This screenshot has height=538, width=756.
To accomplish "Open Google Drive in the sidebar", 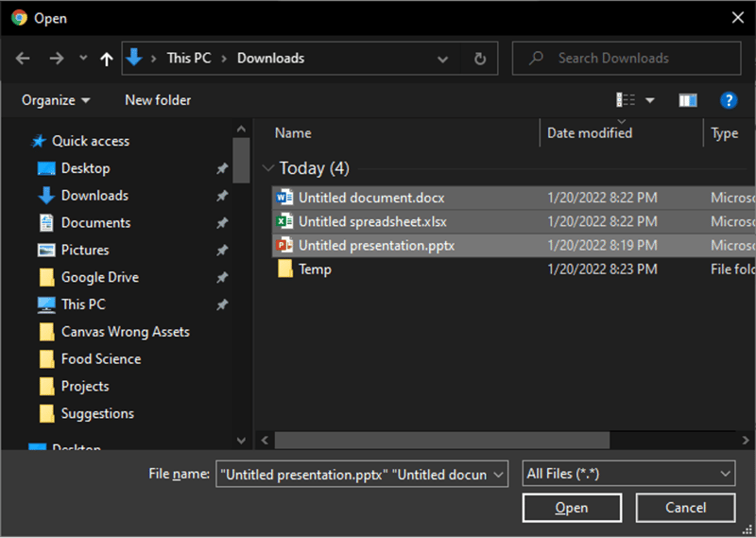I will (100, 277).
